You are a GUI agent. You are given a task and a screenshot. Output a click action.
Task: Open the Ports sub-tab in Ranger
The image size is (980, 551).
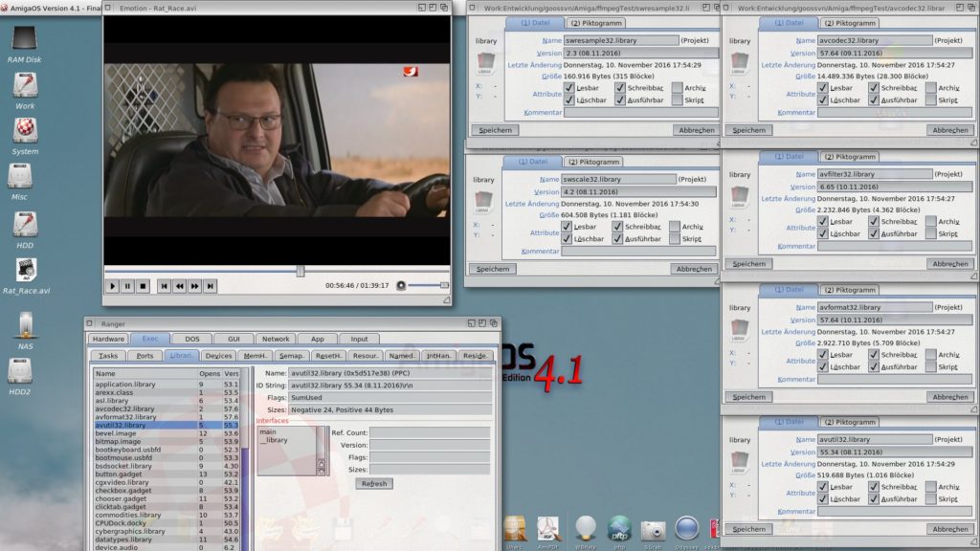145,356
